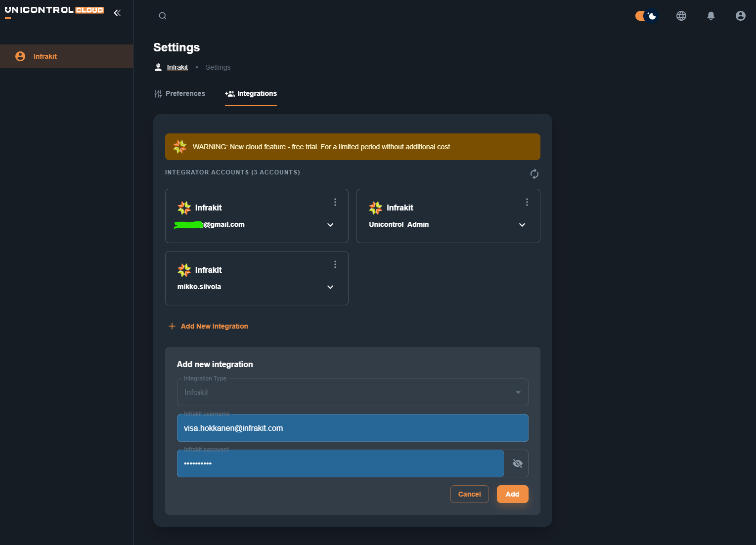The height and width of the screenshot is (545, 756).
Task: Open notifications bell
Action: [x=711, y=16]
